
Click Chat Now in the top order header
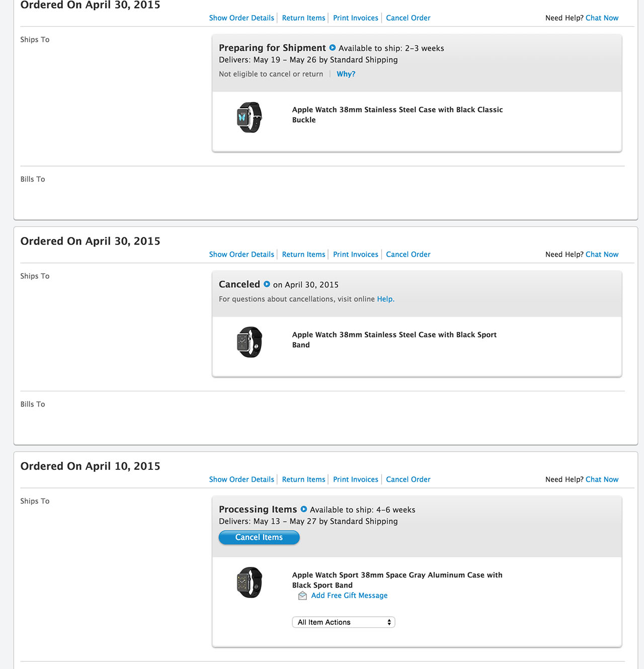click(x=602, y=18)
